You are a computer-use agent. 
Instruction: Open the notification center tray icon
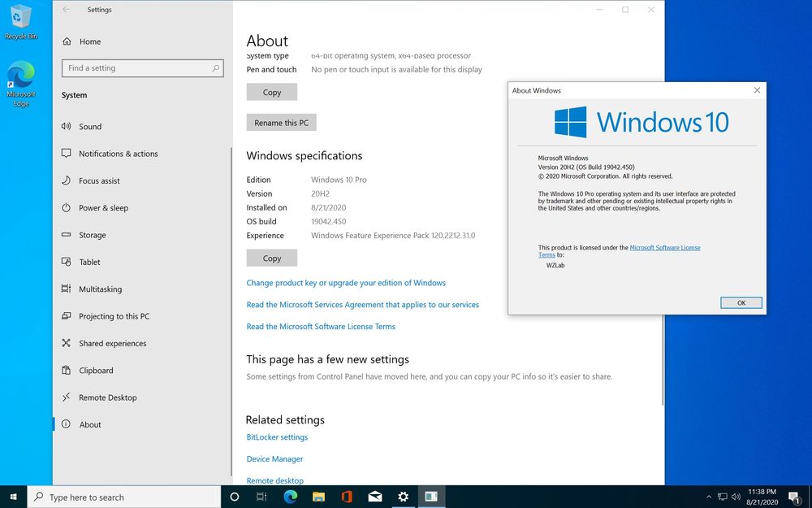tap(795, 497)
